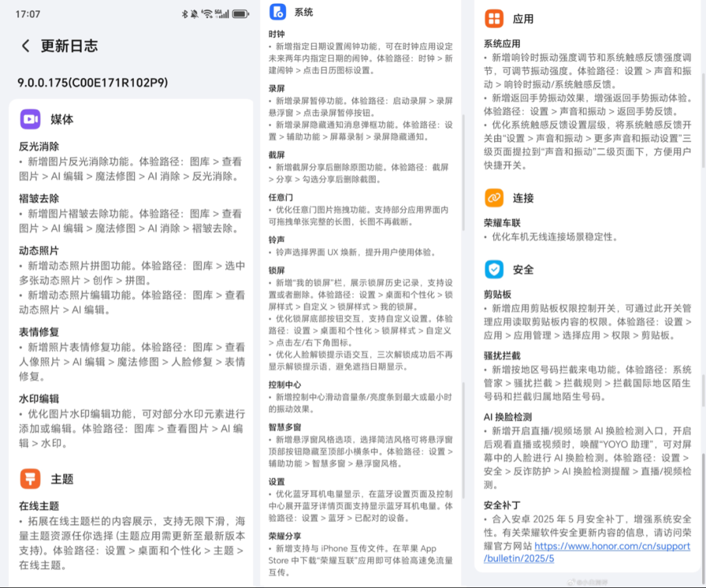Tap the AI 换脸检测 heading
The image size is (706, 588).
[x=508, y=417]
